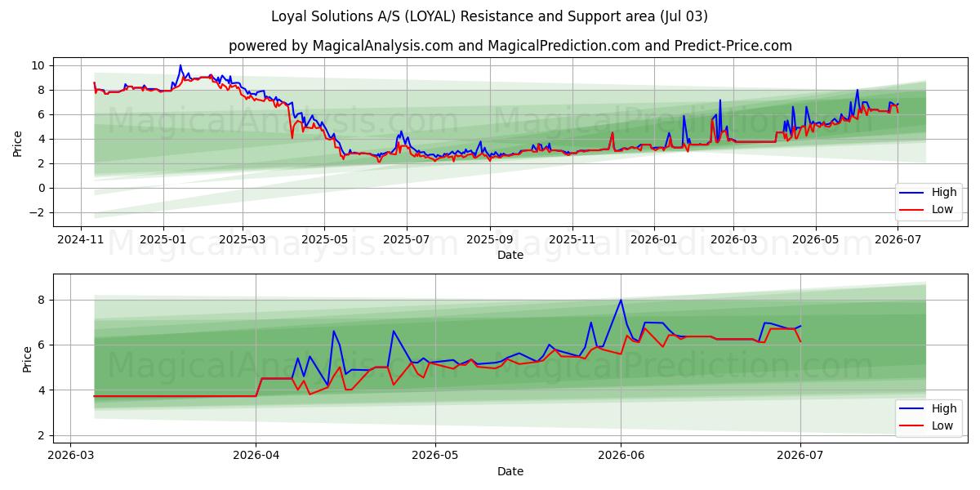
Task: Click the bottom chart '2026-05' tick label
Action: pyautogui.click(x=435, y=455)
